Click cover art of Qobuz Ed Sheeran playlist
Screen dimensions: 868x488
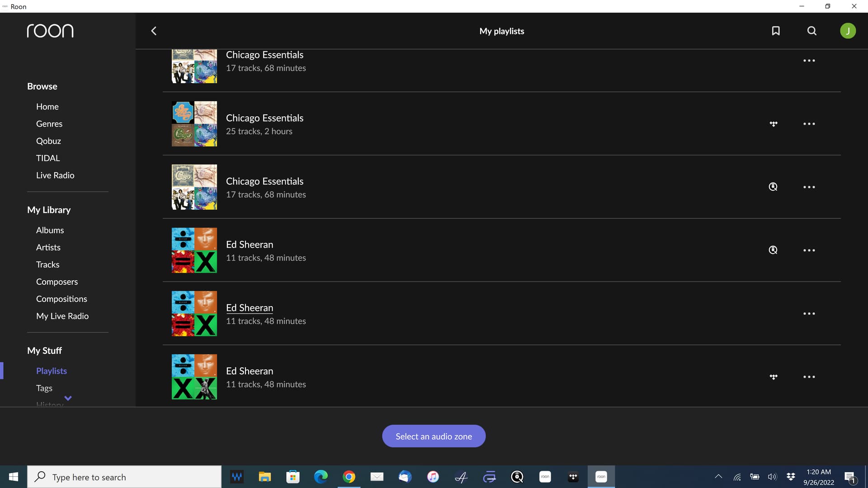(194, 250)
